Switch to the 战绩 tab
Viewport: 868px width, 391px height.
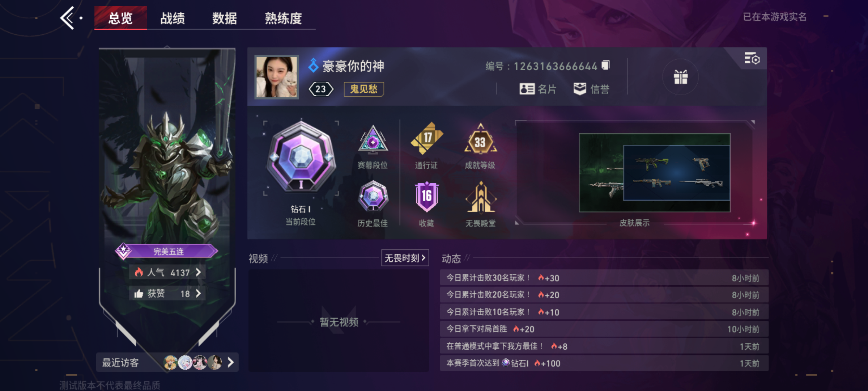173,18
